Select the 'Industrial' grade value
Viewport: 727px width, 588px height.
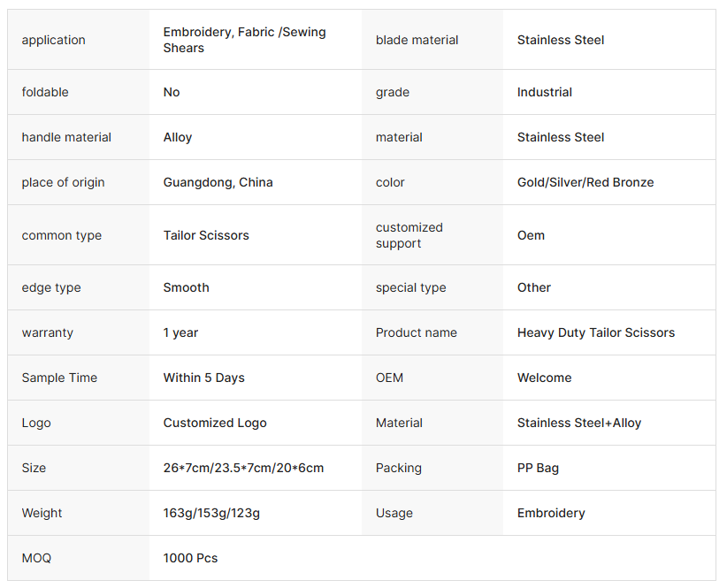tap(544, 92)
